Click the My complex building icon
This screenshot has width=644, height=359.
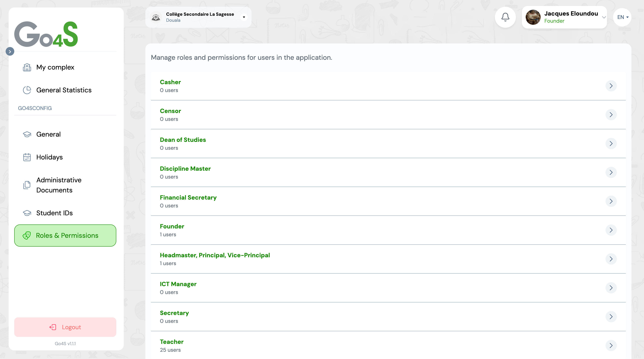click(27, 67)
